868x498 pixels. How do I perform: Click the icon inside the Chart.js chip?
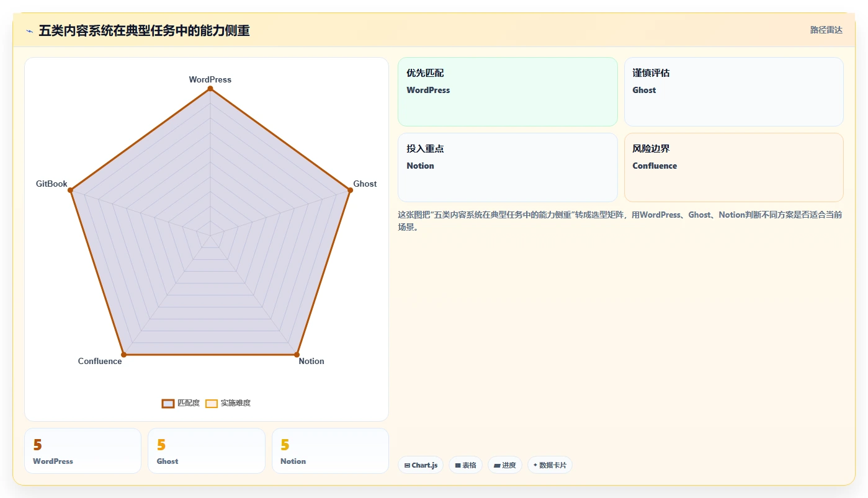click(x=407, y=465)
